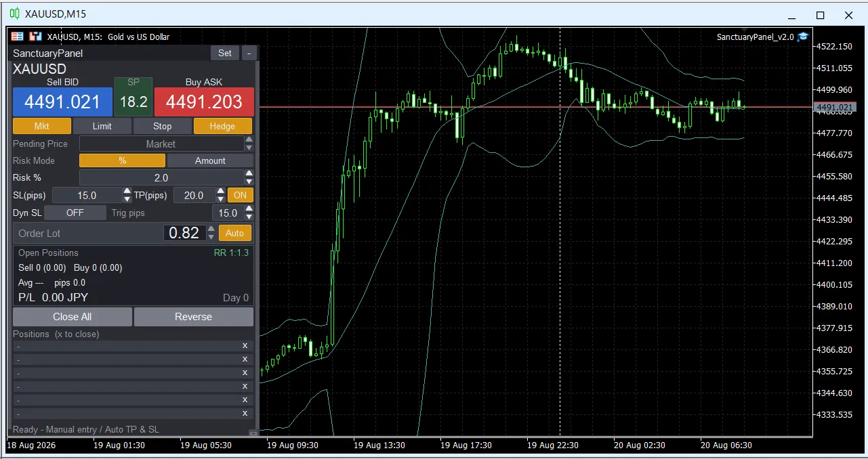The width and height of the screenshot is (868, 459).
Task: Click the SanctuaryPanel title text
Action: coord(47,53)
